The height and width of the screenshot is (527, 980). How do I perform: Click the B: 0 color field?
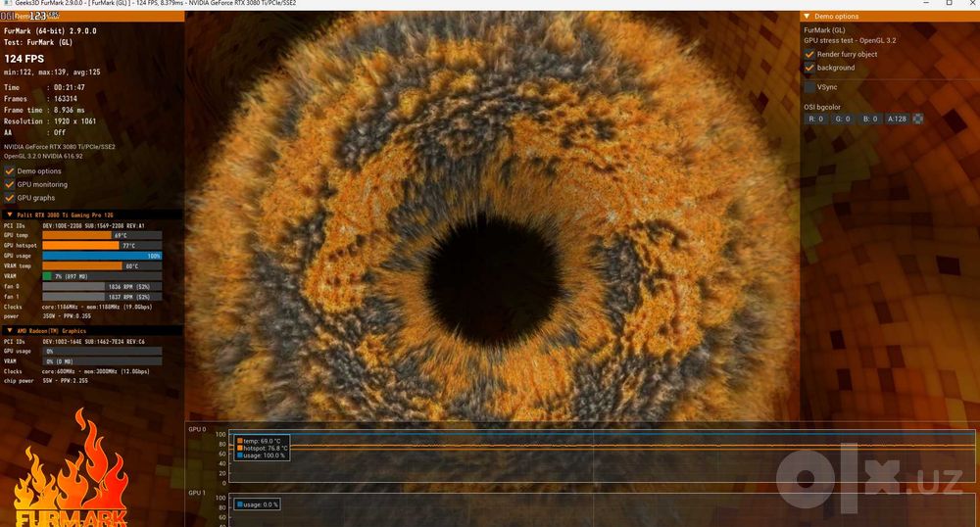pos(870,119)
